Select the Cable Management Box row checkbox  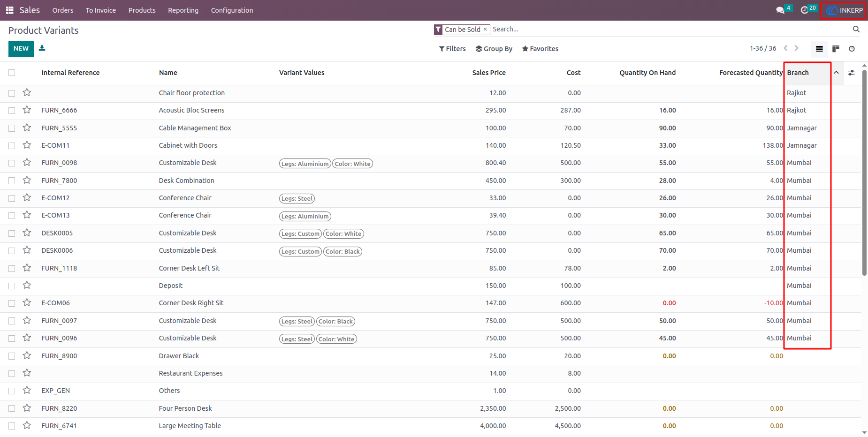[12, 128]
